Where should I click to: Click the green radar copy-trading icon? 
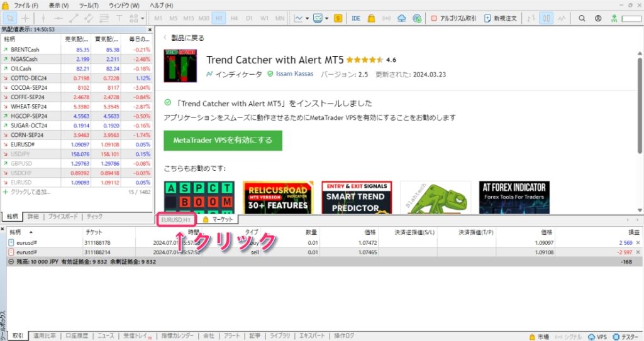click(x=417, y=18)
